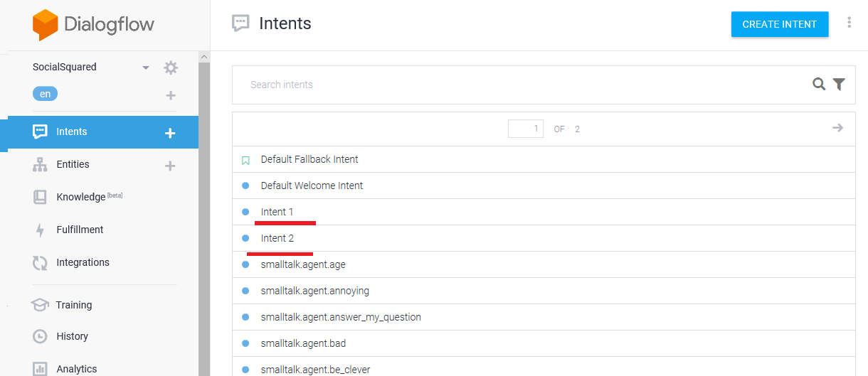Open Intent 1 from the list
Image resolution: width=868 pixels, height=376 pixels.
(x=277, y=212)
